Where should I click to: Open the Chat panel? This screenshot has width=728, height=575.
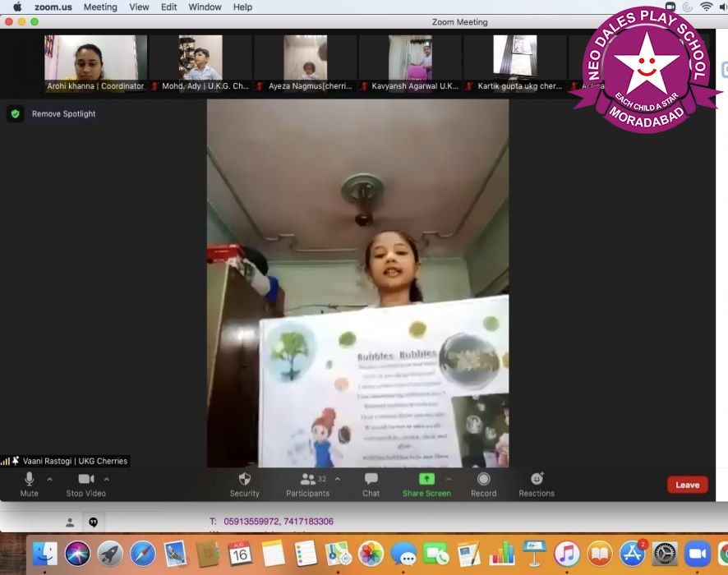pos(371,485)
